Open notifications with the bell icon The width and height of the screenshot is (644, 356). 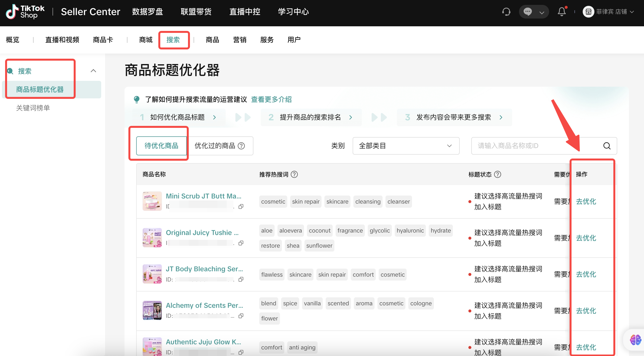562,11
